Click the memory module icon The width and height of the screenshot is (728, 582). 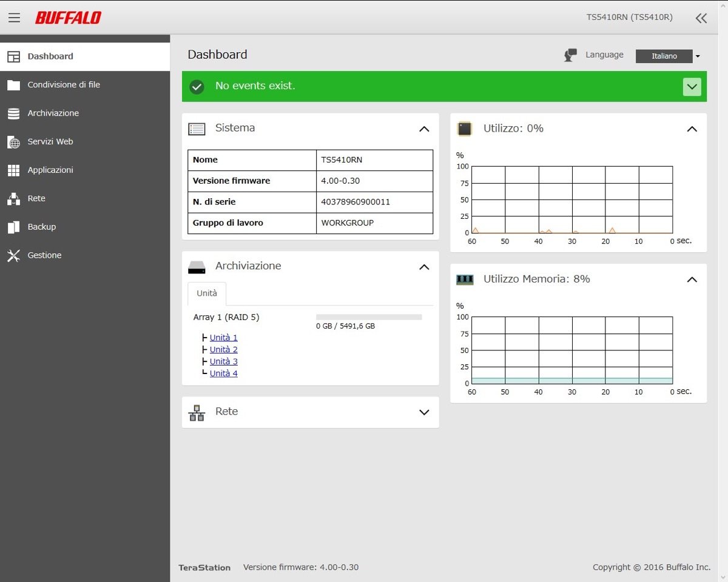tap(465, 279)
